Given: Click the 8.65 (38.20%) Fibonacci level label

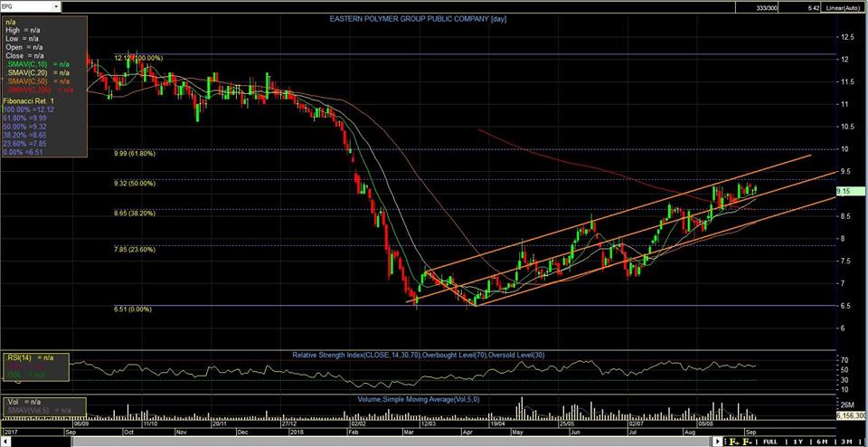Looking at the screenshot, I should tap(135, 213).
